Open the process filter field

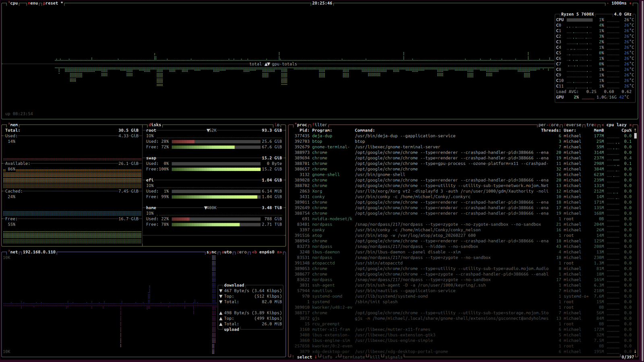(320, 125)
